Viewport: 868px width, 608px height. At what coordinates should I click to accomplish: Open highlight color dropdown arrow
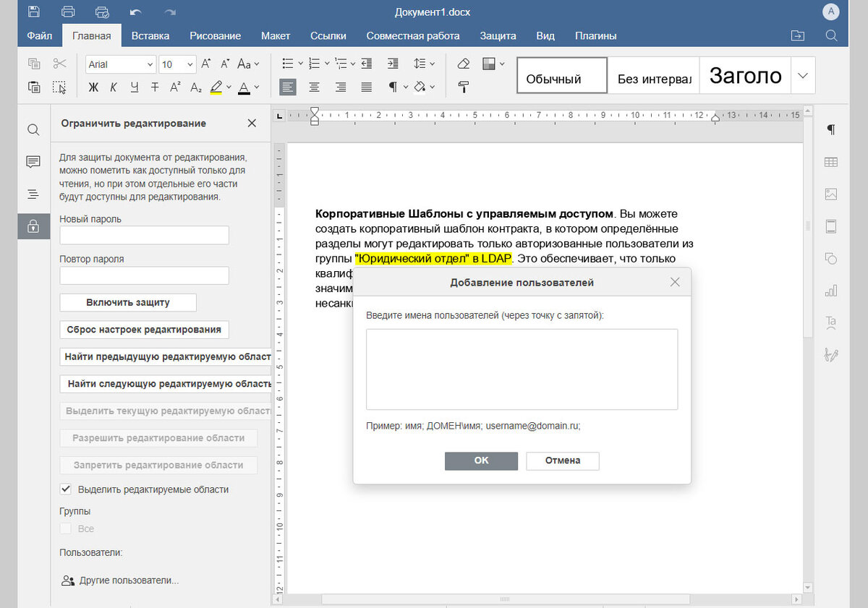tap(229, 87)
